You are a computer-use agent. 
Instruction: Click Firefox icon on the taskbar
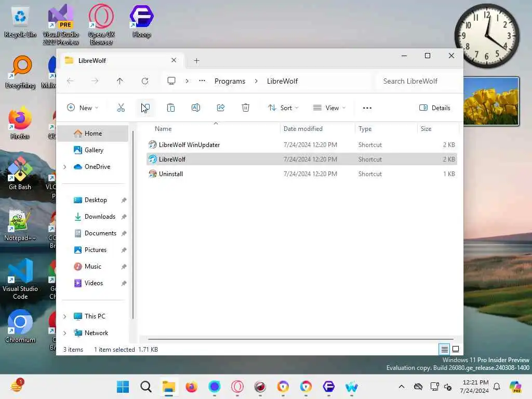(x=191, y=387)
